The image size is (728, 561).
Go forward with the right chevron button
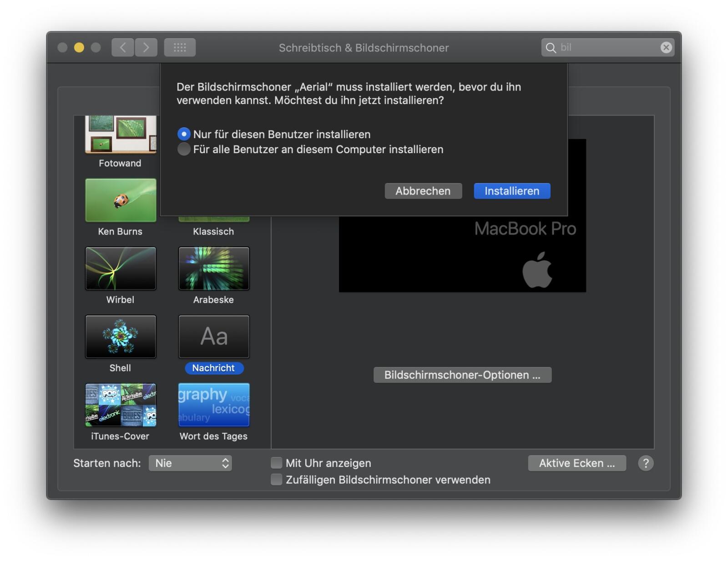[x=146, y=47]
